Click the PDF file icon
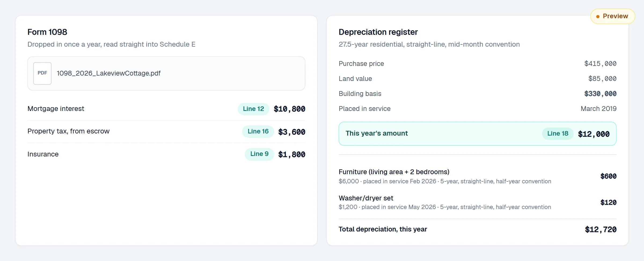 tap(42, 73)
